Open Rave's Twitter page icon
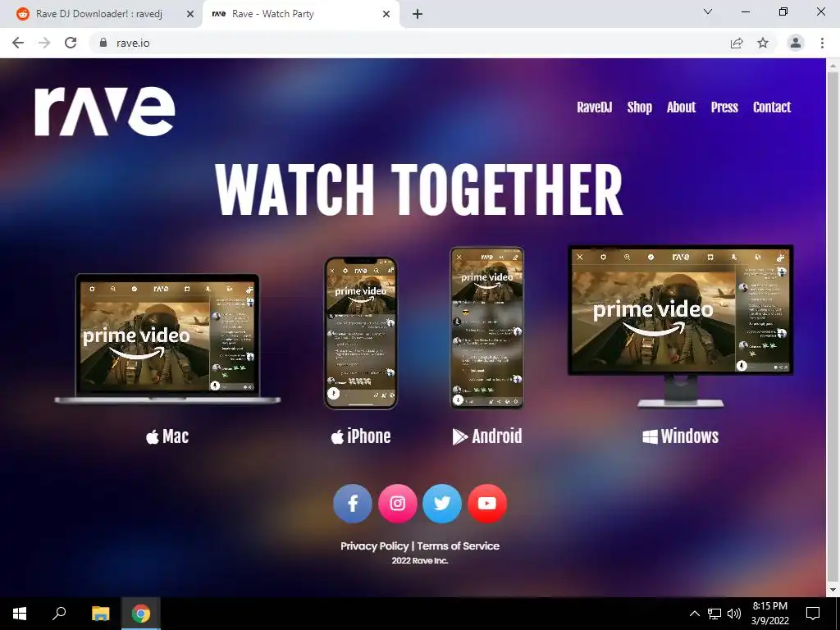 442,504
